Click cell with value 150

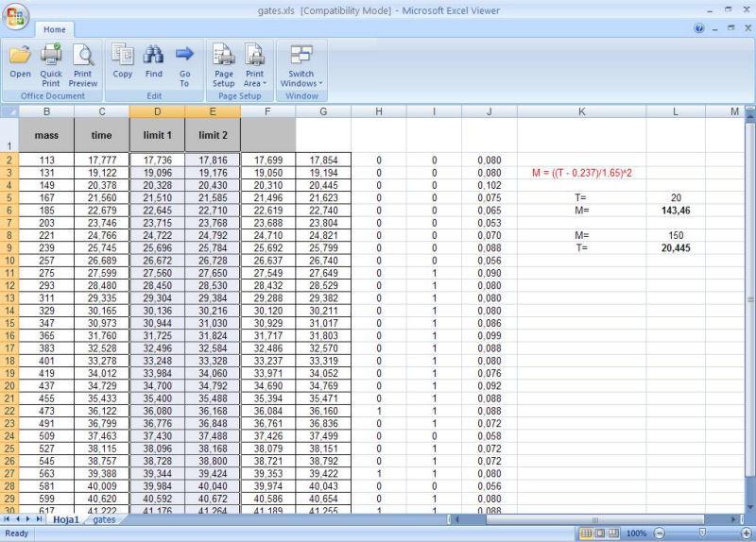pyautogui.click(x=676, y=235)
